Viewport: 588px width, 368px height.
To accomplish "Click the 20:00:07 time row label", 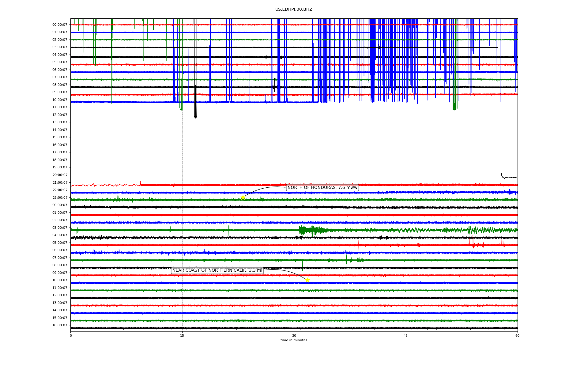I will click(60, 175).
